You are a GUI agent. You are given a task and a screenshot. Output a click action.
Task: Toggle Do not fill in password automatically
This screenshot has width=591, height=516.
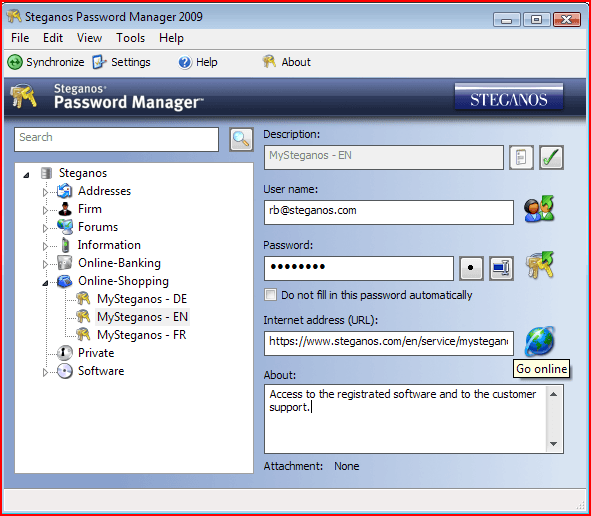(270, 295)
